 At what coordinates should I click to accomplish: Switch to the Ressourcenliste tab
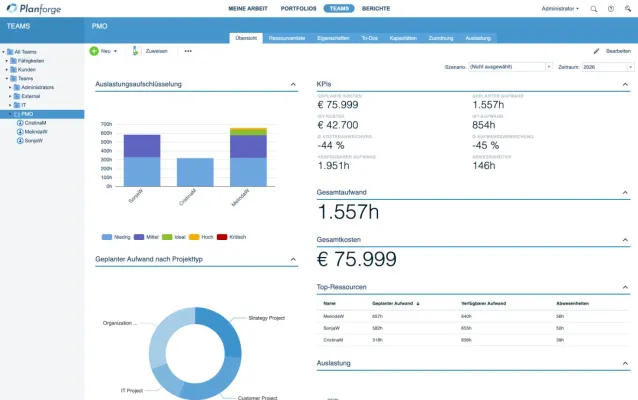(x=287, y=38)
